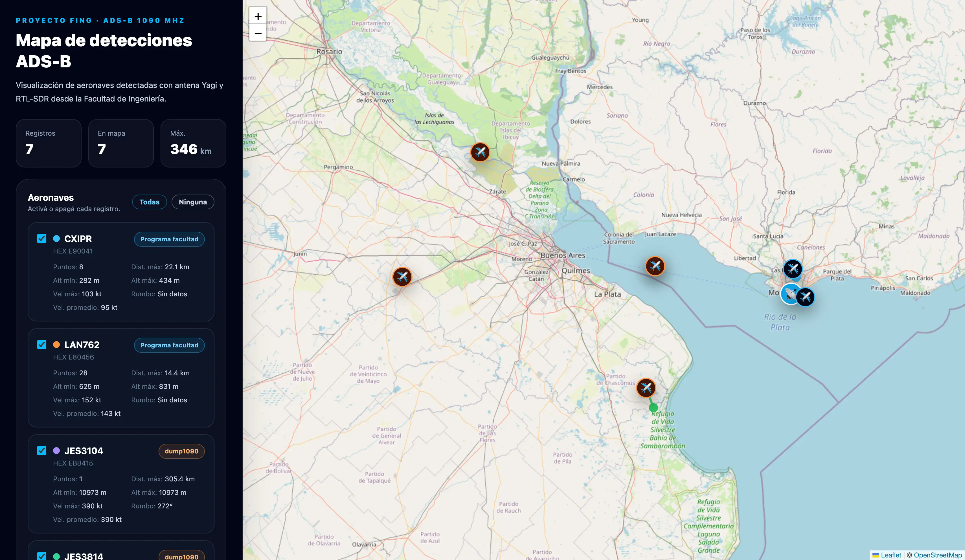965x560 pixels.
Task: Click the Vel. promedio 143 kt value
Action: [x=111, y=413]
